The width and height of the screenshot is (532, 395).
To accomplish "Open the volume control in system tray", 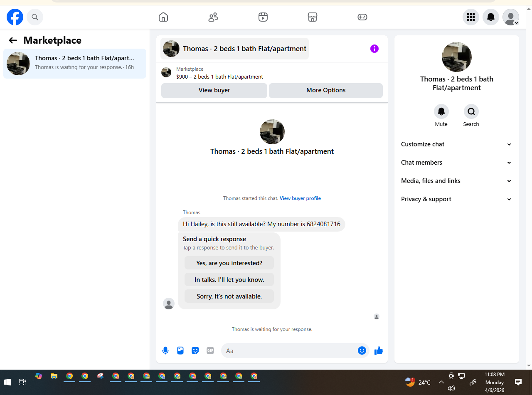I will [x=451, y=388].
